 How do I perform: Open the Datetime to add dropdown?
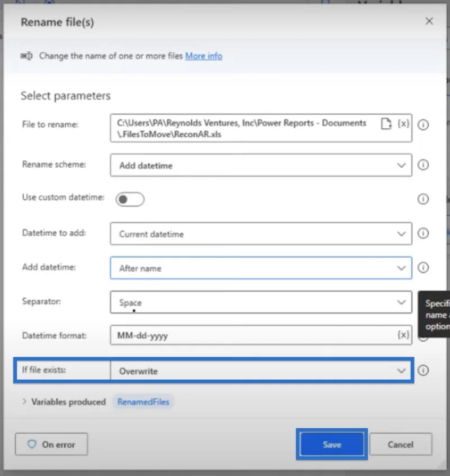point(261,233)
